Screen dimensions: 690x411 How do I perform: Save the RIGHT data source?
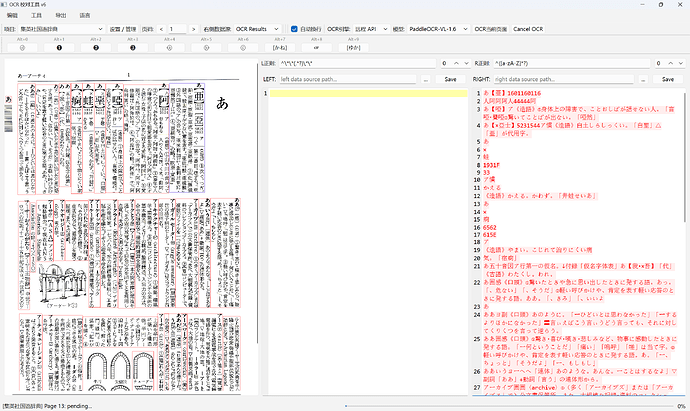pos(668,79)
